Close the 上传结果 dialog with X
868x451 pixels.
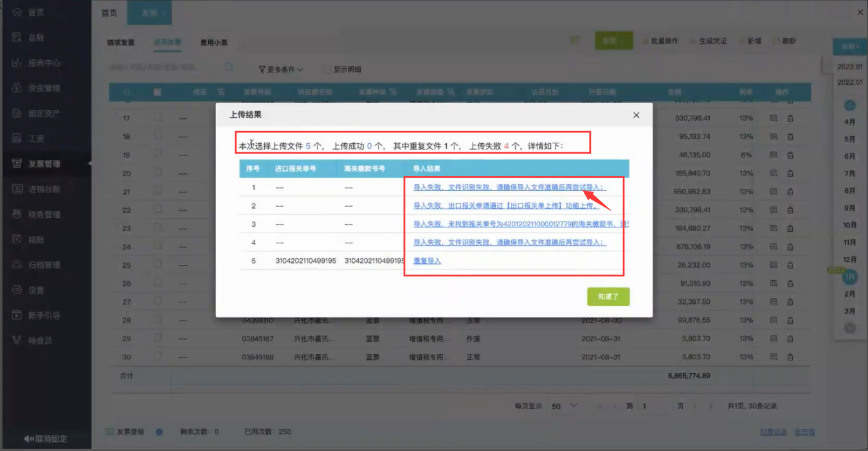coord(636,115)
